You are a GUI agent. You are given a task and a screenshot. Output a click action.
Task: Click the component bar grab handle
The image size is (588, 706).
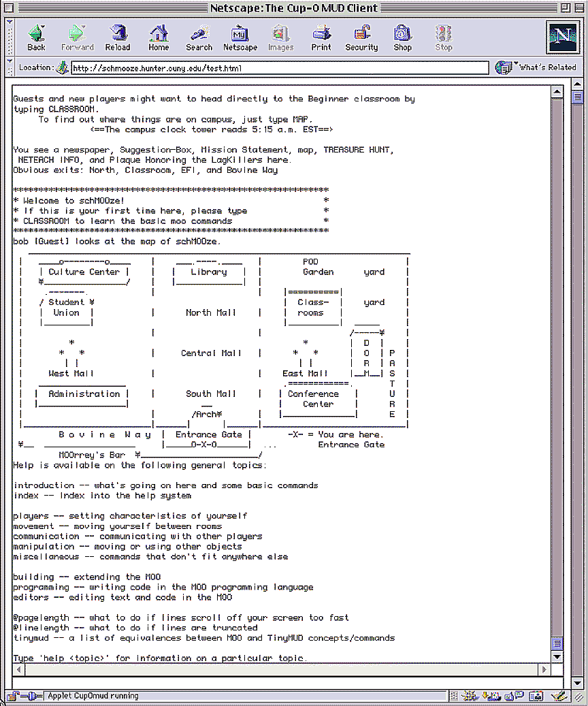click(x=454, y=696)
